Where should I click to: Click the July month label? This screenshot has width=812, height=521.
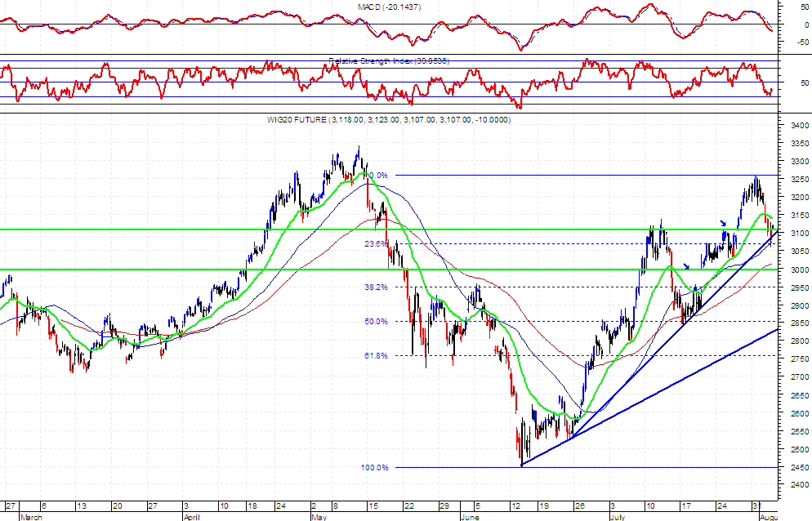(618, 517)
